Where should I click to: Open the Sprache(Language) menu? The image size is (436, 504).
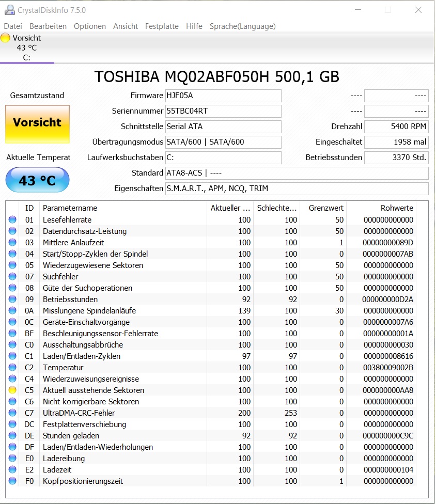(243, 26)
